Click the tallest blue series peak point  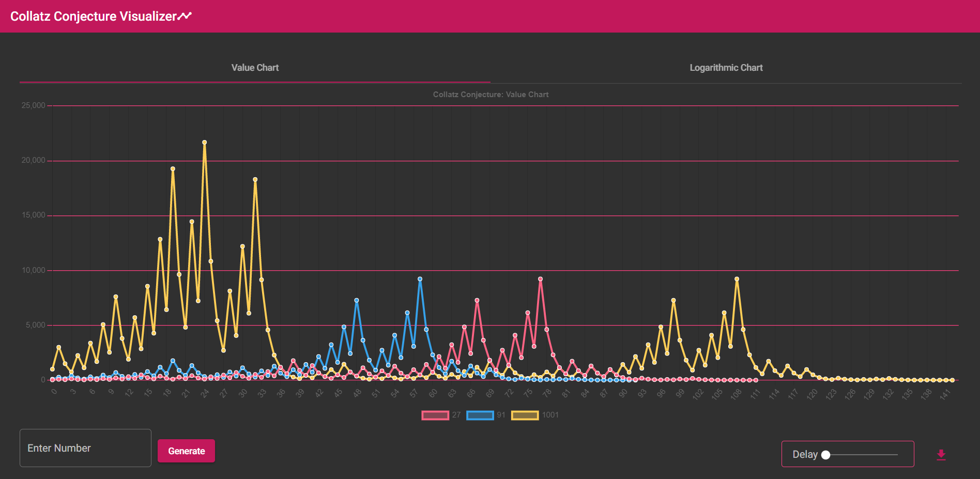(420, 279)
